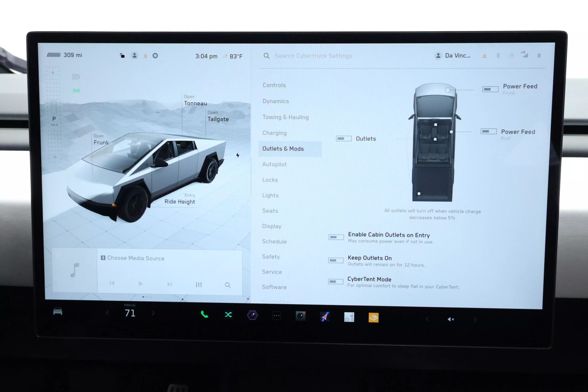This screenshot has height=392, width=588.
Task: Open the Da Vinc... profile selector
Action: click(452, 56)
